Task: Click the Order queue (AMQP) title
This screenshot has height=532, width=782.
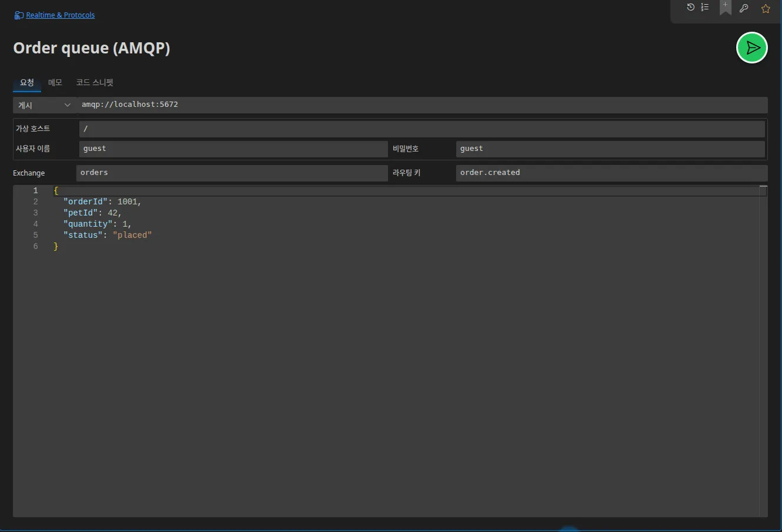Action: 92,48
